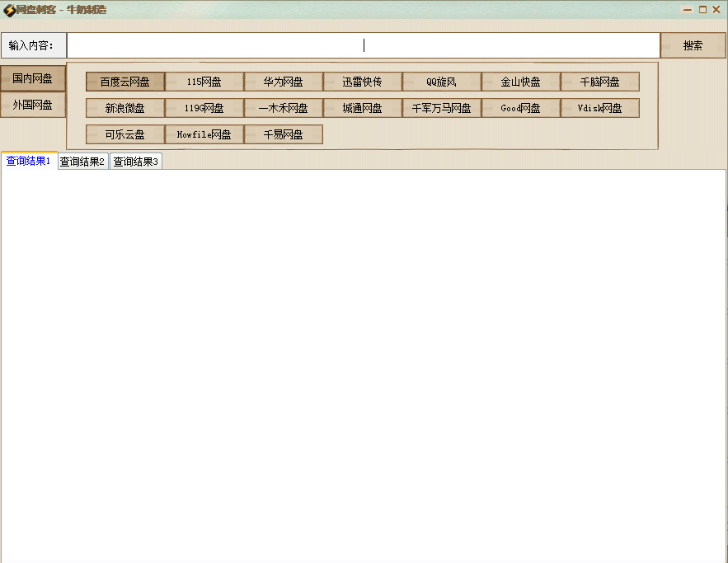Choose QQ旋风 source
Viewport: 728px width, 563px height.
point(442,82)
